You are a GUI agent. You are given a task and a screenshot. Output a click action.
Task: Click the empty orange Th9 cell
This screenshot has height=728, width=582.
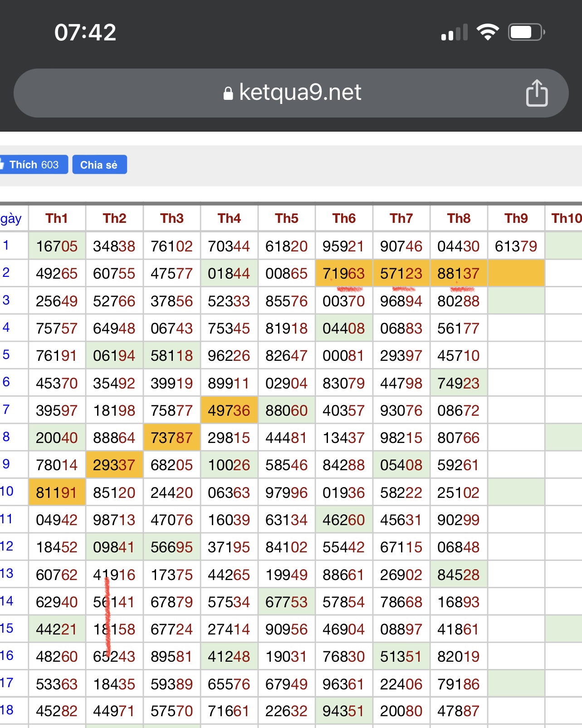point(516,273)
